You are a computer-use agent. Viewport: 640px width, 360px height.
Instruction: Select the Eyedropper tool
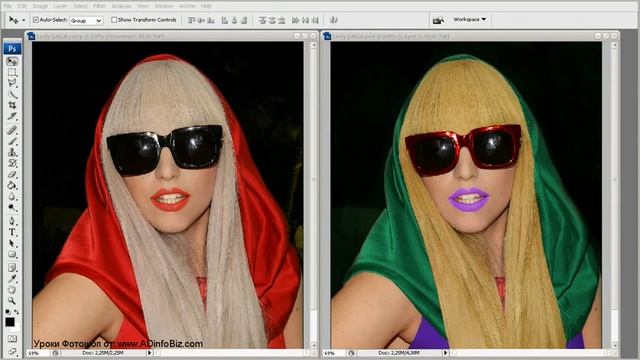[x=12, y=279]
